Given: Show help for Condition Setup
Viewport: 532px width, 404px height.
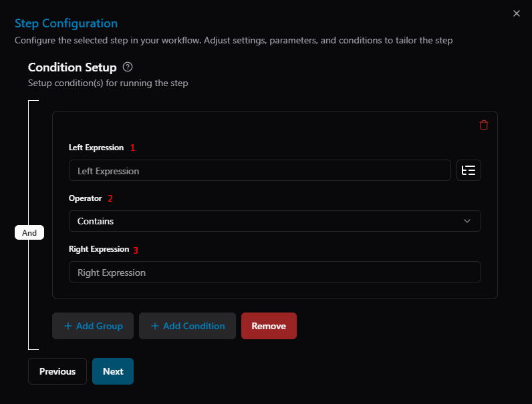Looking at the screenshot, I should tap(128, 67).
